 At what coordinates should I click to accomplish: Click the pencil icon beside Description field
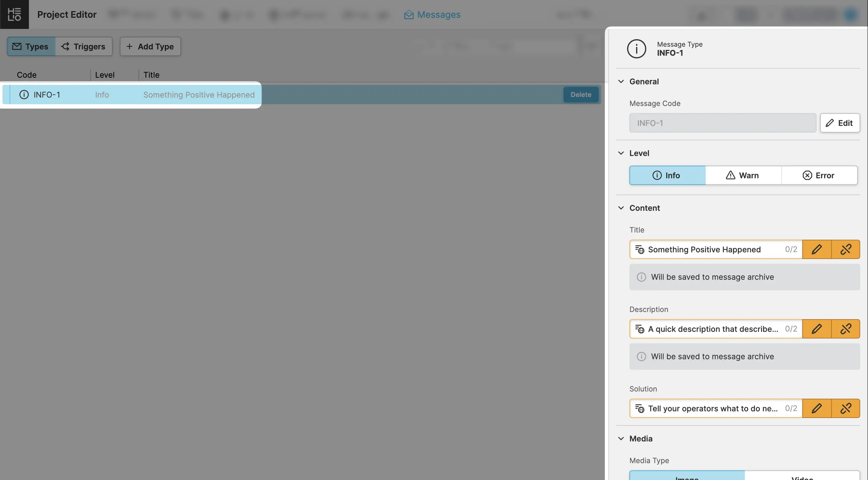(816, 329)
